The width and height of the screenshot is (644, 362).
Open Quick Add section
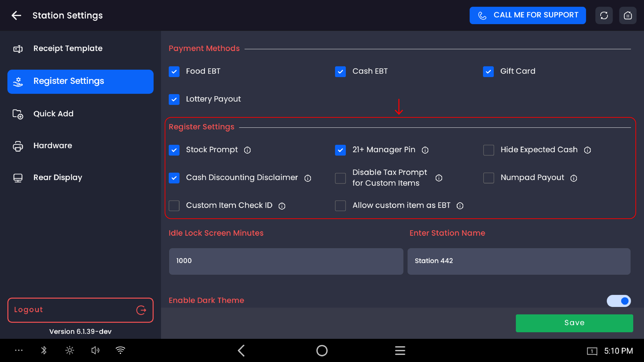pos(80,114)
